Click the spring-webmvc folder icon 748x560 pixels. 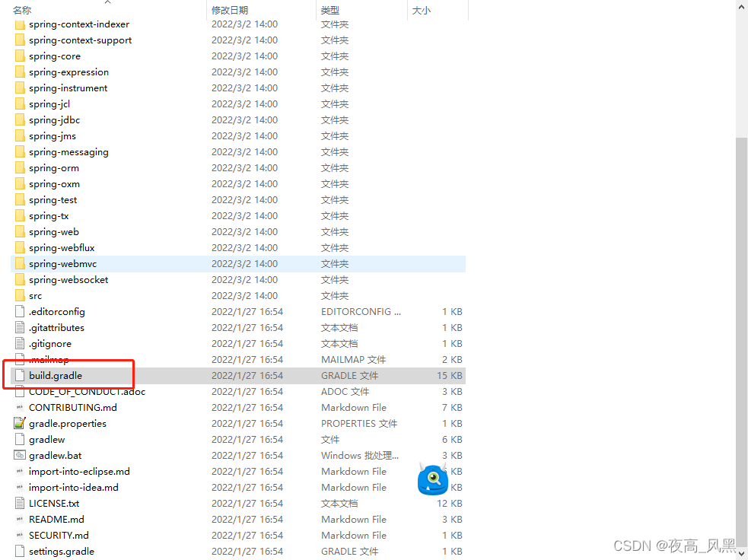coord(20,264)
